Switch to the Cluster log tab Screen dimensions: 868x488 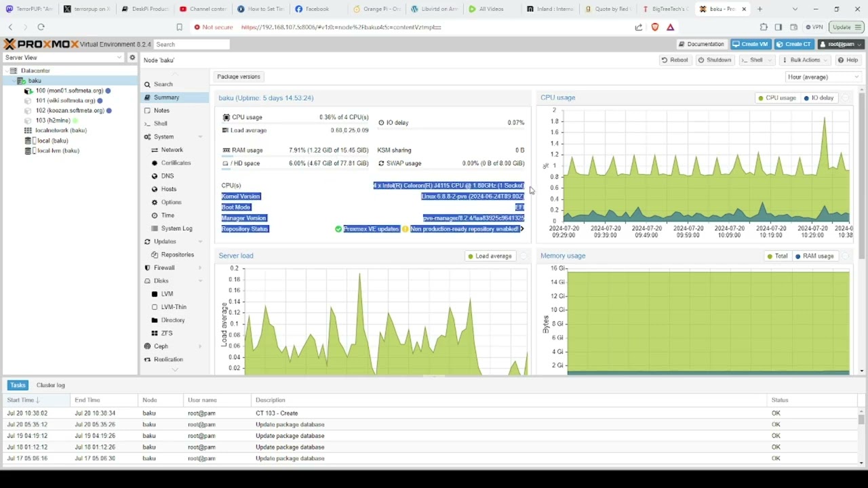pyautogui.click(x=51, y=385)
